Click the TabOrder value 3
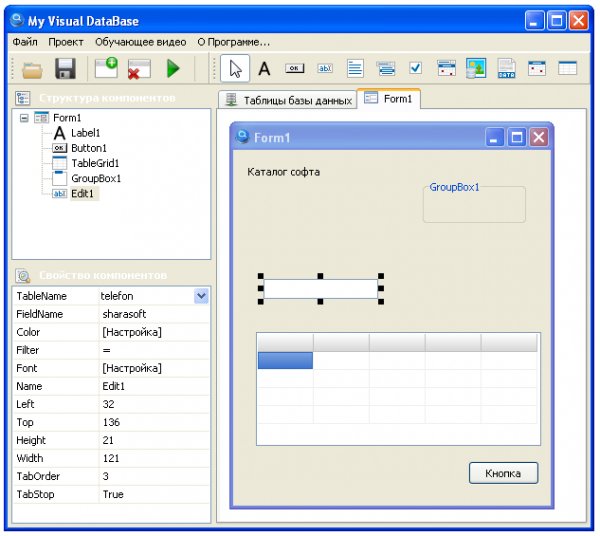 tap(106, 476)
